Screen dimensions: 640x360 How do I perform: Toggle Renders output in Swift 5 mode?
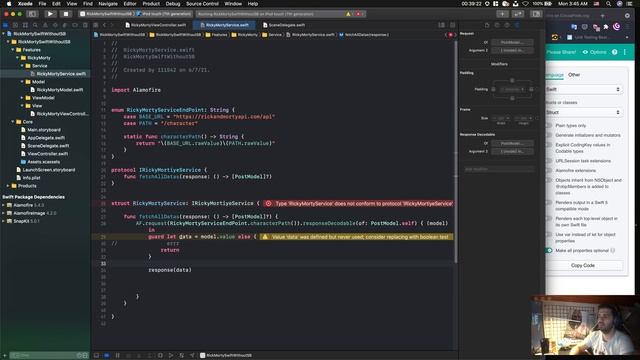[549, 202]
